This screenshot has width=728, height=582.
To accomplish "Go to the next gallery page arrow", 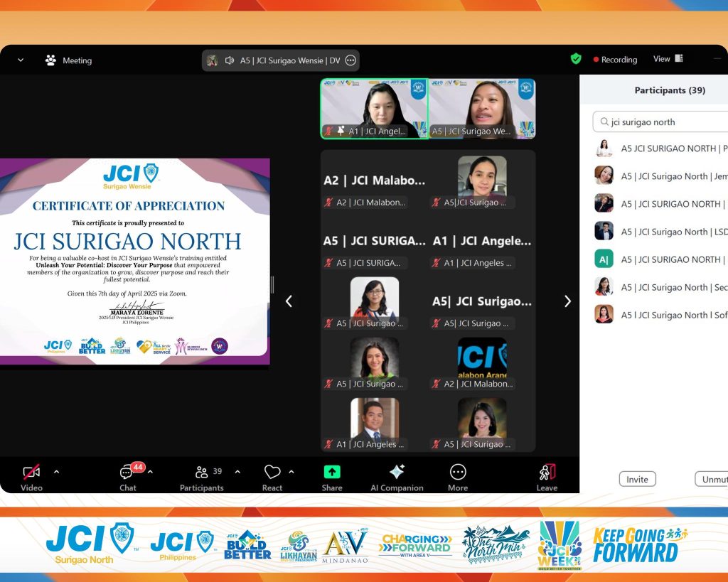I will pyautogui.click(x=567, y=301).
